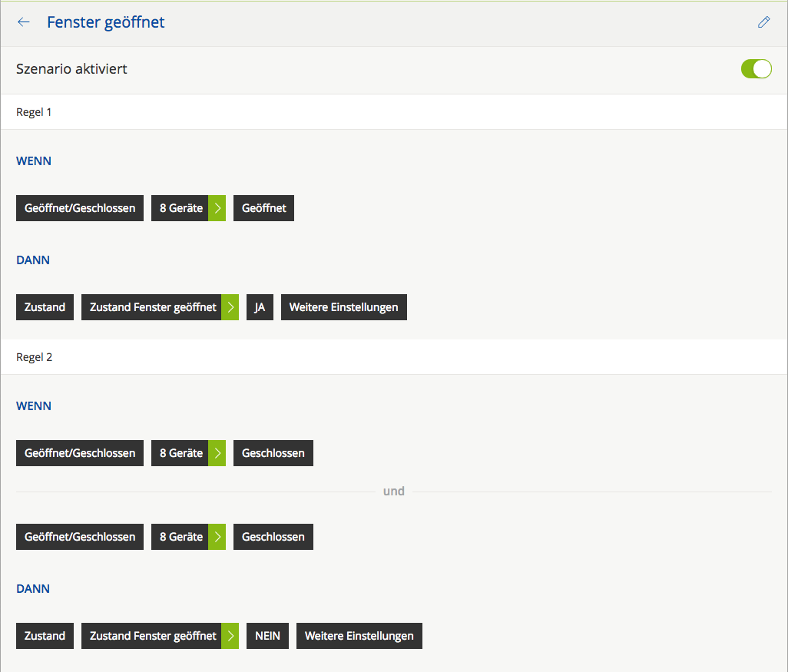Open Zustand Fenster geöffnet chevron in Regel 2
788x672 pixels.
(x=230, y=636)
